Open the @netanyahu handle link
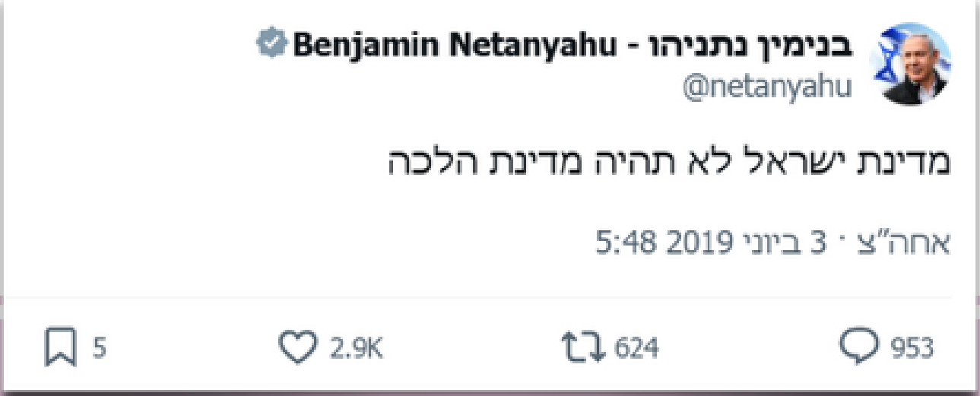This screenshot has width=980, height=396. point(767,89)
